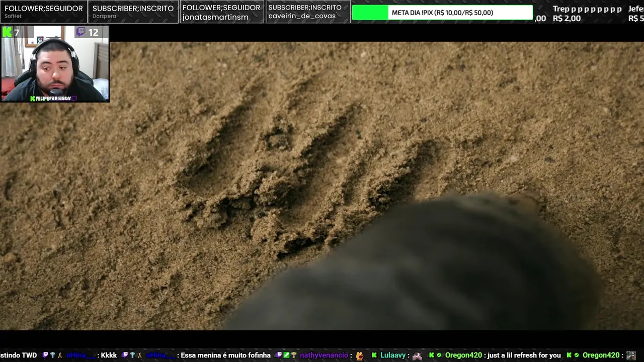Click the Kick logo beside viewer count 7

click(x=7, y=32)
